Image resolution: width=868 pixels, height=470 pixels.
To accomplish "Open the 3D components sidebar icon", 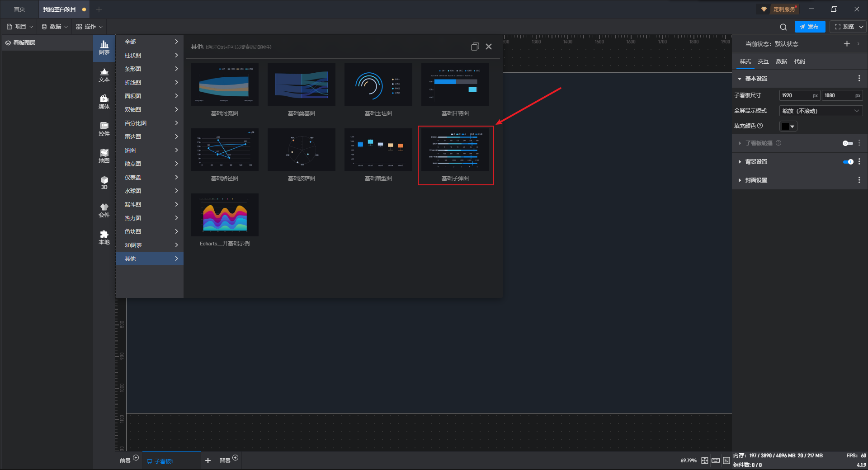I will (x=104, y=183).
